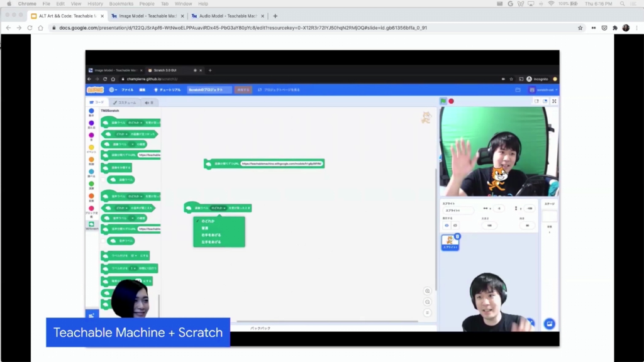Tick the image label reporter checkbox

pos(104,180)
